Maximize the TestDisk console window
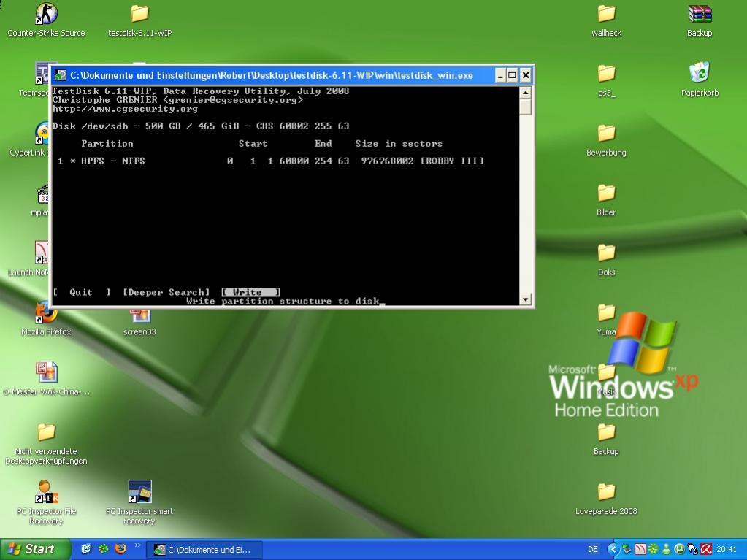Image resolution: width=747 pixels, height=560 pixels. point(512,75)
